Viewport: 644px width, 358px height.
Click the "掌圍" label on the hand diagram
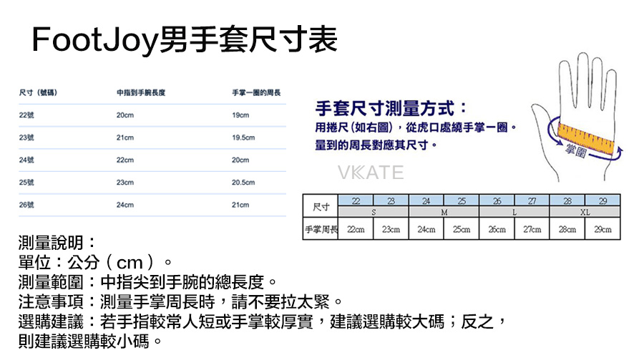(575, 151)
